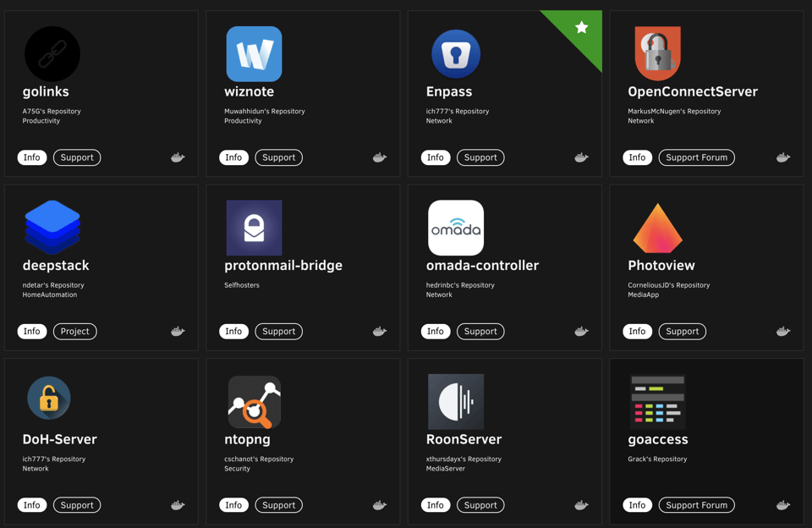This screenshot has height=528, width=812.
Task: Click the protonmail-bridge envelope icon
Action: pos(253,227)
